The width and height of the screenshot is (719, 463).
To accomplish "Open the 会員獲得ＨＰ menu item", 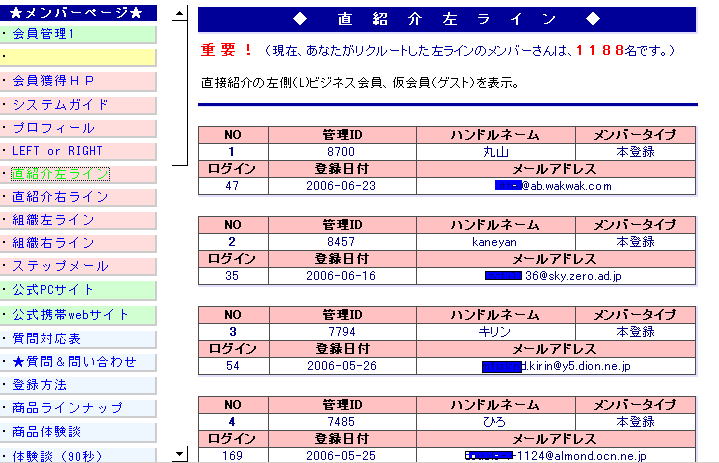I will coord(53,80).
